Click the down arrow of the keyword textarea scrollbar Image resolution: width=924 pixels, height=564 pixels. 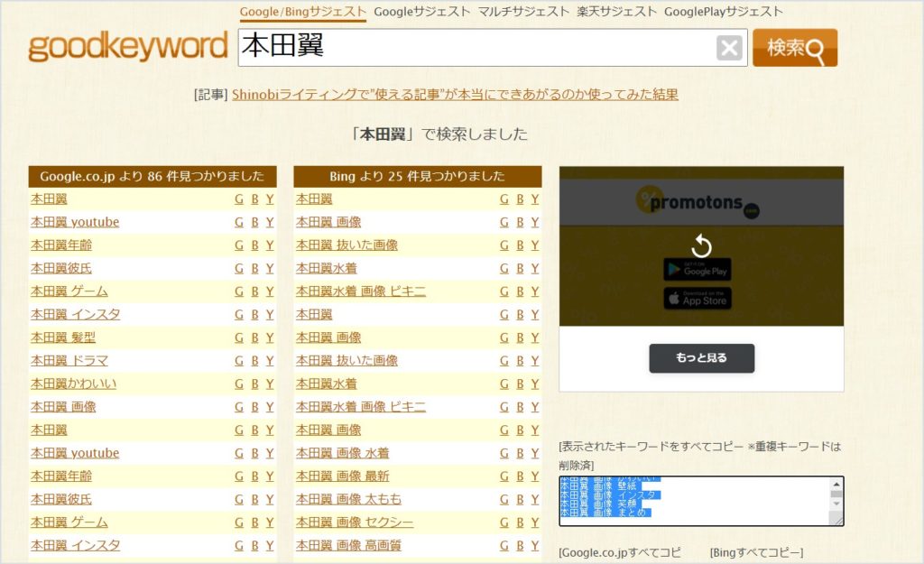coord(836,504)
